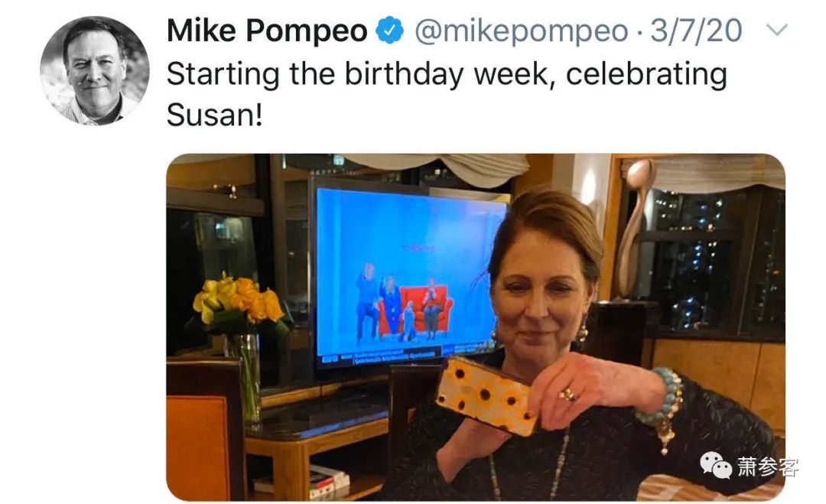826x504 pixels.
Task: Click the gold ring on the woman's hand
Action: click(567, 393)
